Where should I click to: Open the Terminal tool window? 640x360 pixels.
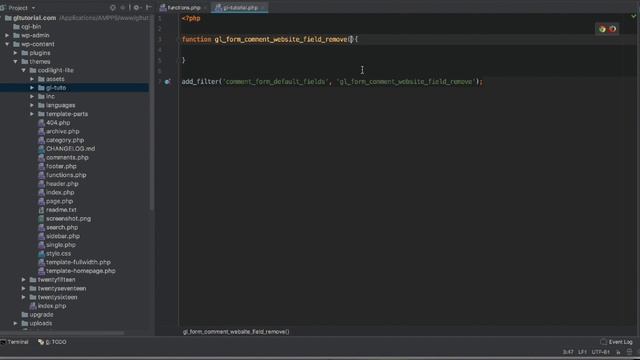15,342
